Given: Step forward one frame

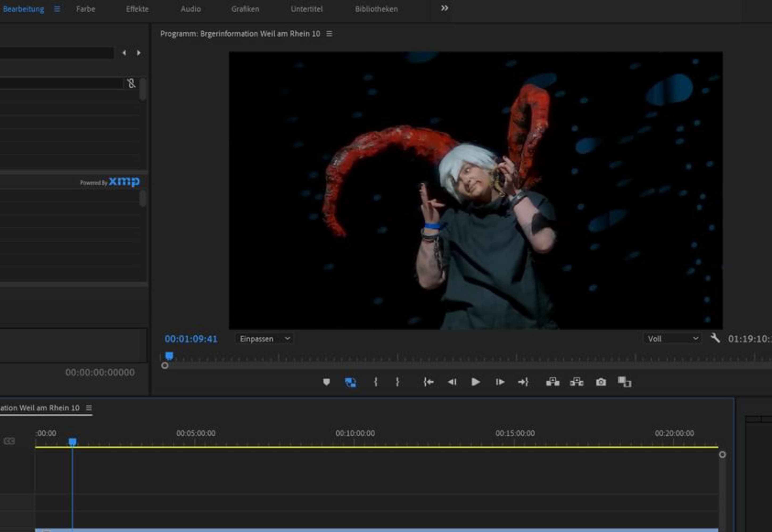Looking at the screenshot, I should [499, 382].
